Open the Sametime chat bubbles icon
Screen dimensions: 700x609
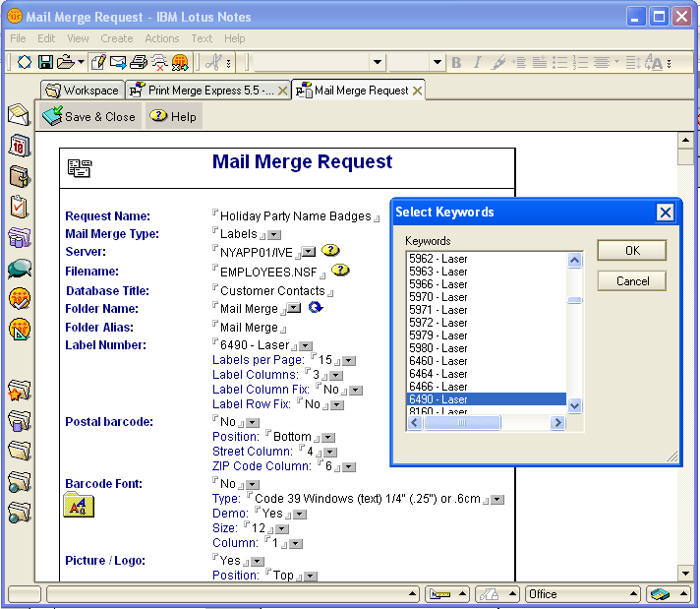coord(19,268)
